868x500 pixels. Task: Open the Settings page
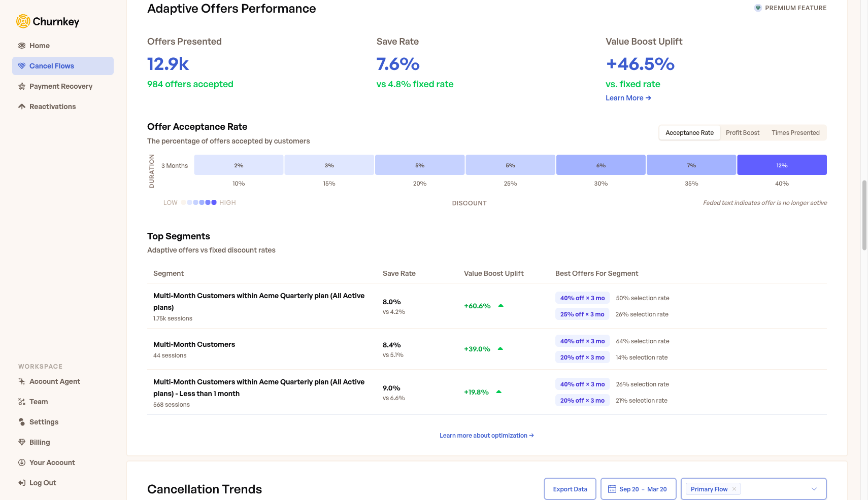click(x=44, y=421)
